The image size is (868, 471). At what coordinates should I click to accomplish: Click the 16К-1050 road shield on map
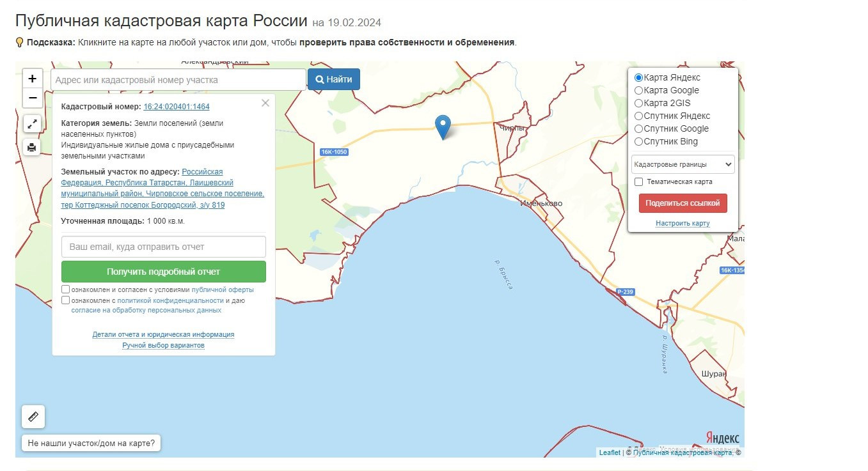click(335, 152)
